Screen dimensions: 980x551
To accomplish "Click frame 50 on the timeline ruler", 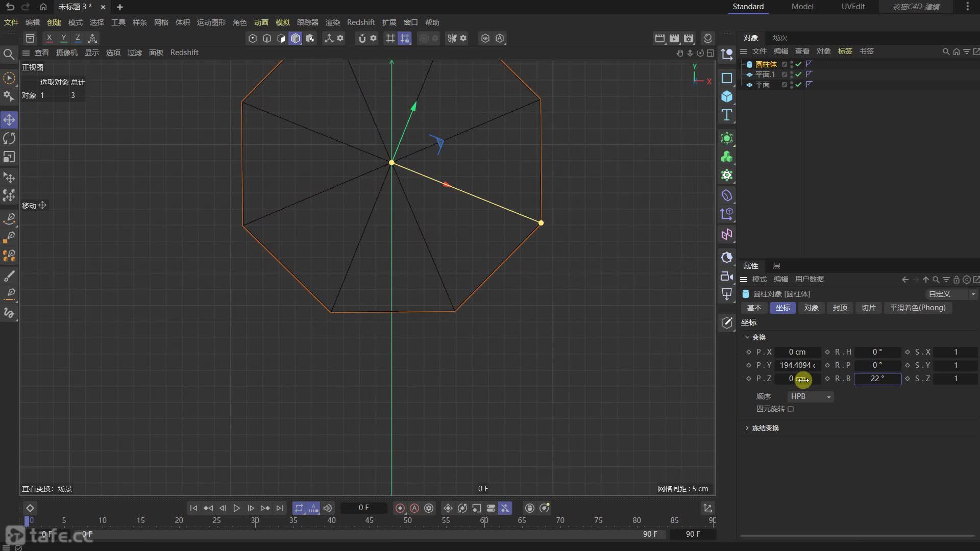I will coord(407,520).
